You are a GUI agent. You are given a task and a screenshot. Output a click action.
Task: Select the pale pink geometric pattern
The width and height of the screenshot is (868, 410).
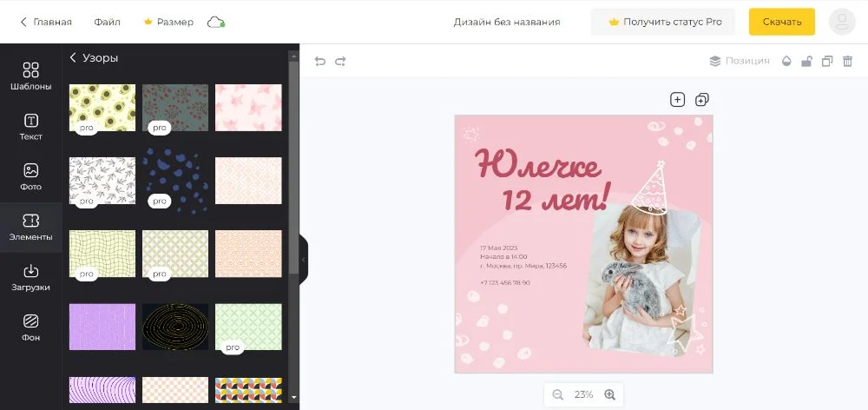point(248,181)
